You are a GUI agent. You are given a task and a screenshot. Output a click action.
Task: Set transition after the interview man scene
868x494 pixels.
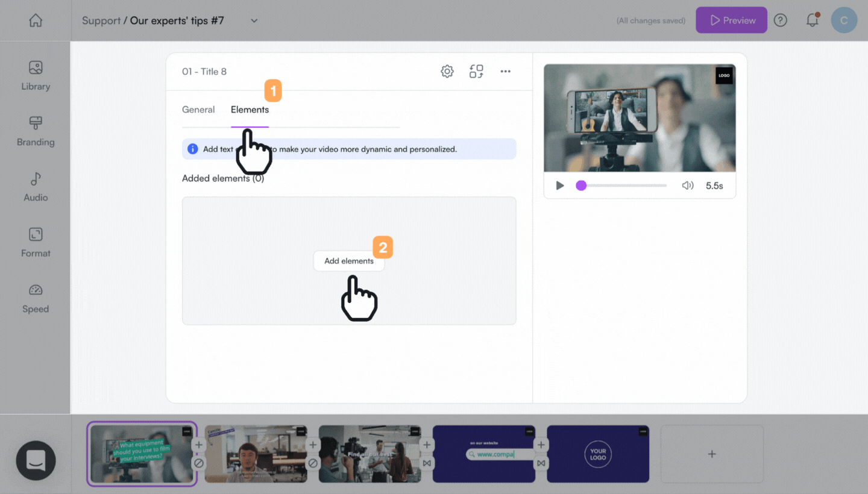tap(313, 463)
